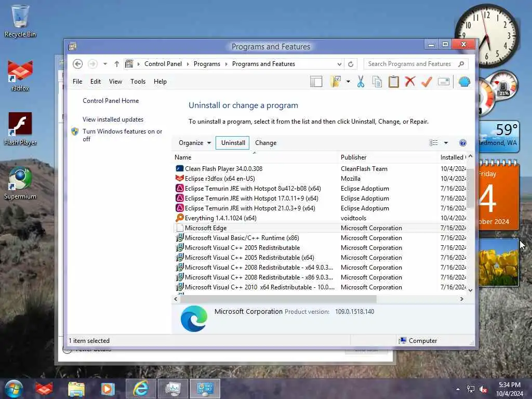Toggle the navigation pane toolbar icon
532x399 pixels.
[316, 82]
